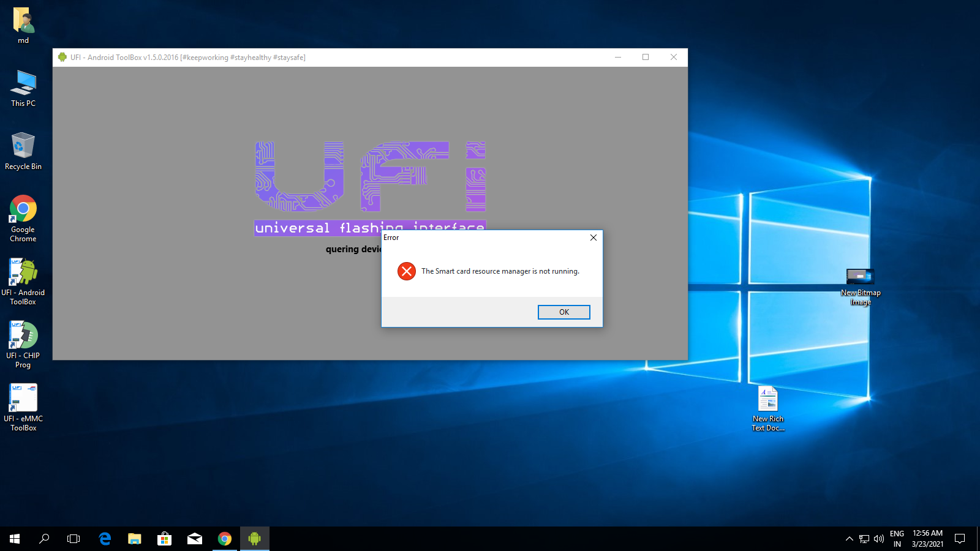Select UFI - Android ToolBox desktop shortcut
This screenshot has width=980, height=551.
[x=23, y=282]
